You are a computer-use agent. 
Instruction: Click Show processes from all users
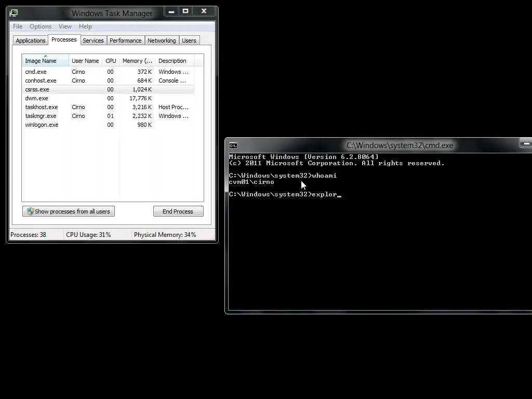click(x=69, y=211)
